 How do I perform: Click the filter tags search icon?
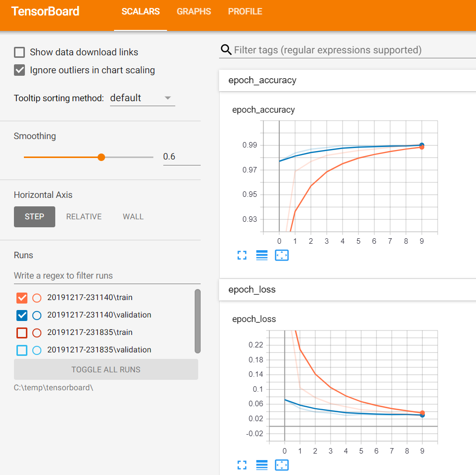pyautogui.click(x=226, y=50)
